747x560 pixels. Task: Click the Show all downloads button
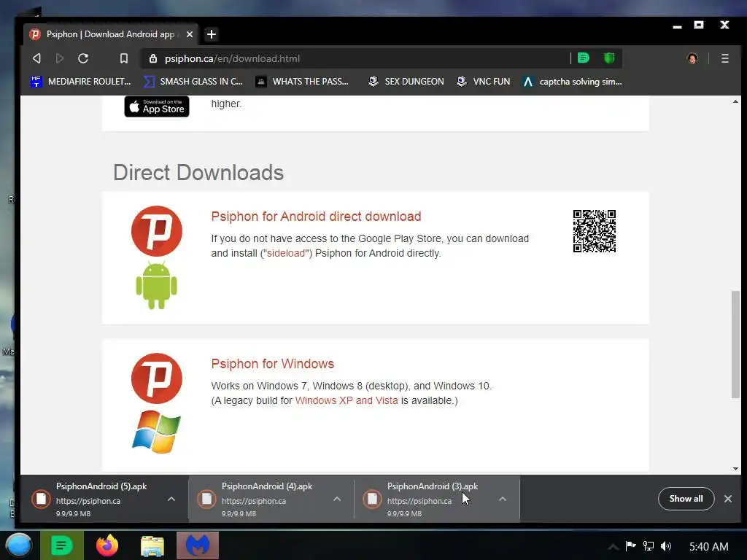coord(686,499)
